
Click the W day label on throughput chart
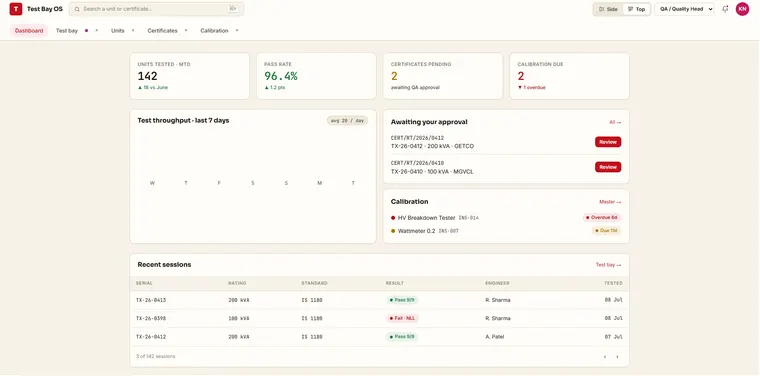point(152,183)
